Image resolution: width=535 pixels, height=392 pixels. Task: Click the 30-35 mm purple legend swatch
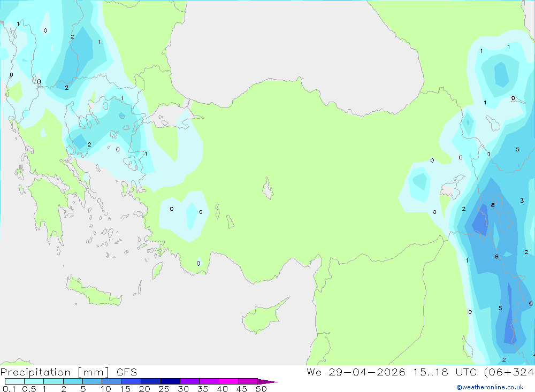(190, 381)
